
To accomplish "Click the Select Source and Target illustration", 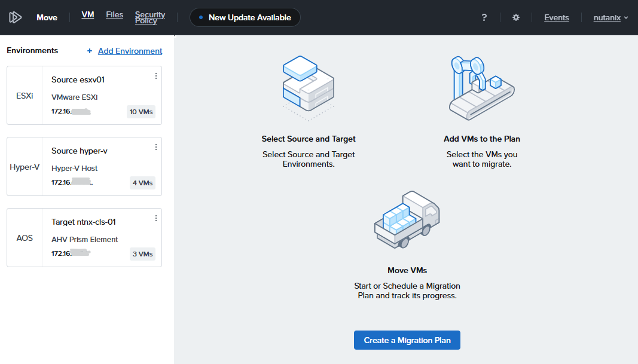I will [x=308, y=85].
